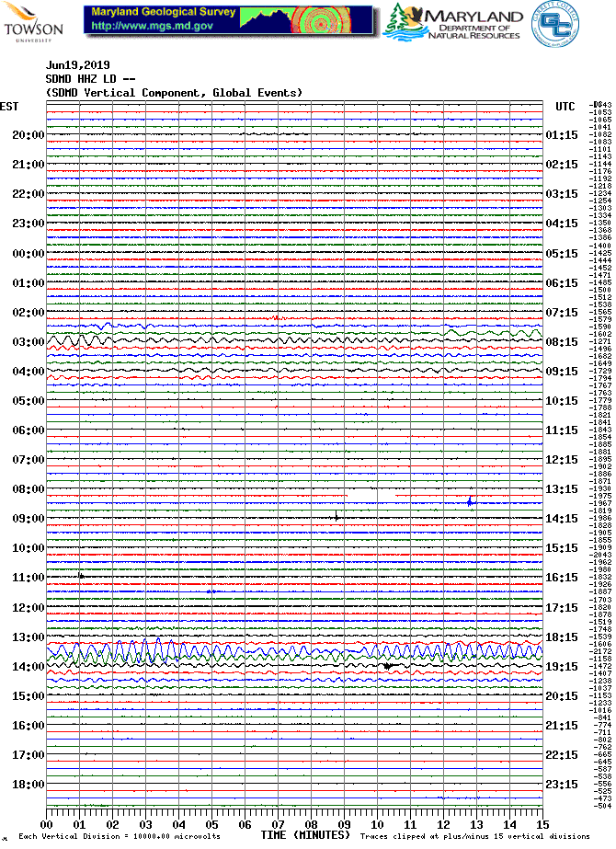The height and width of the screenshot is (849, 616).
Task: Open the www.mgs.md.gov link
Action: [150, 27]
